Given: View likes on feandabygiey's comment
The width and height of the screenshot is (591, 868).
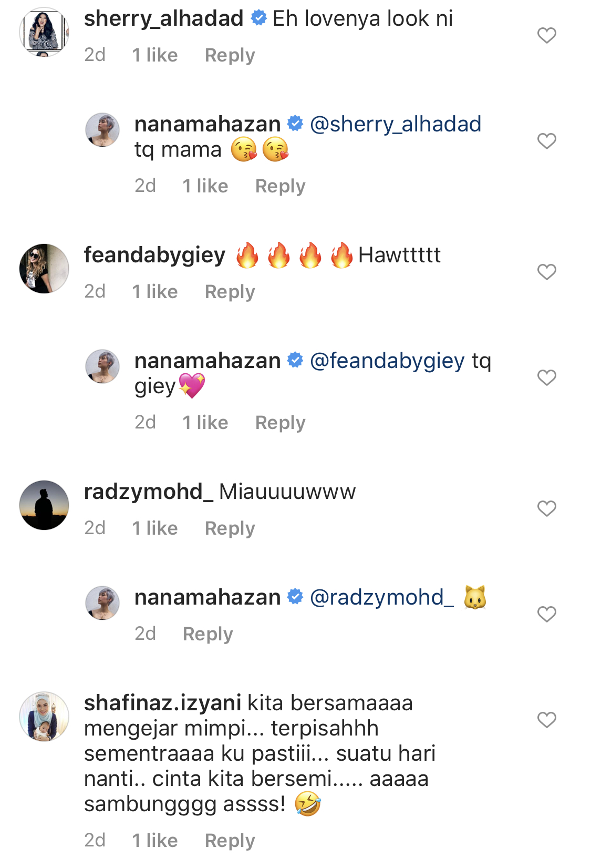Looking at the screenshot, I should (154, 292).
